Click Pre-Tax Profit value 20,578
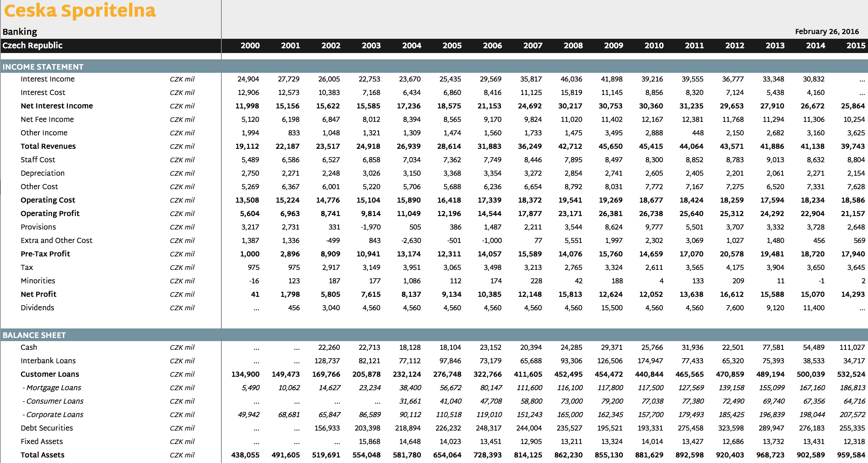The image size is (868, 463). (732, 254)
